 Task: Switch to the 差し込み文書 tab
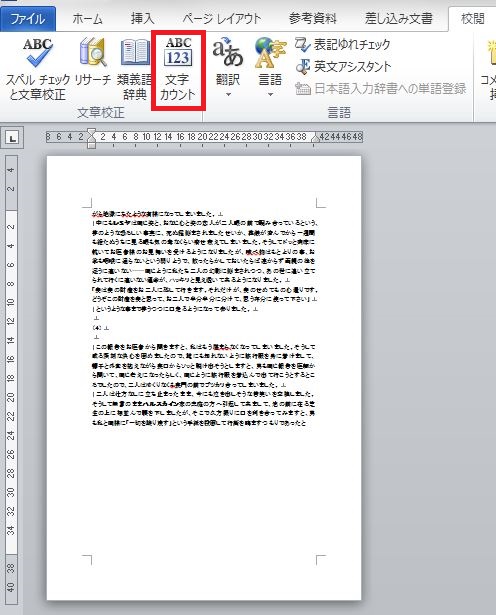point(398,18)
